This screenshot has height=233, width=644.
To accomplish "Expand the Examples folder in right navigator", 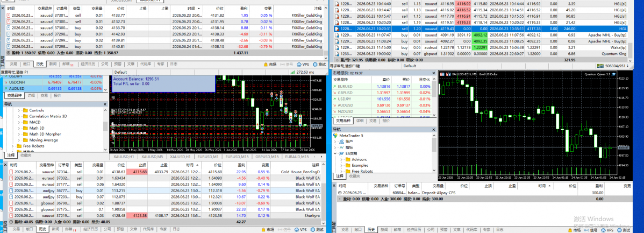I will pyautogui.click(x=341, y=165).
